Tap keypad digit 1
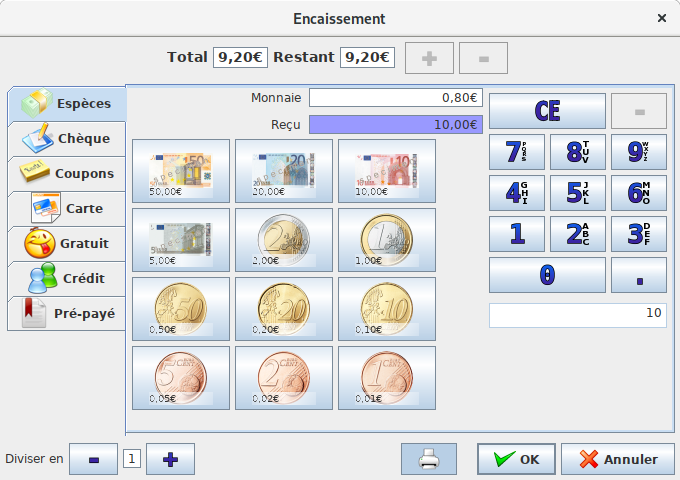 tap(517, 234)
